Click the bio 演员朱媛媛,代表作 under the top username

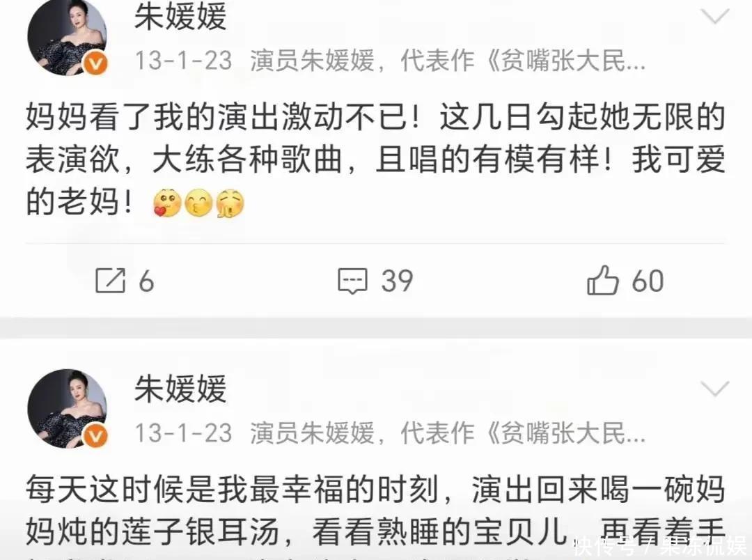coord(448,61)
